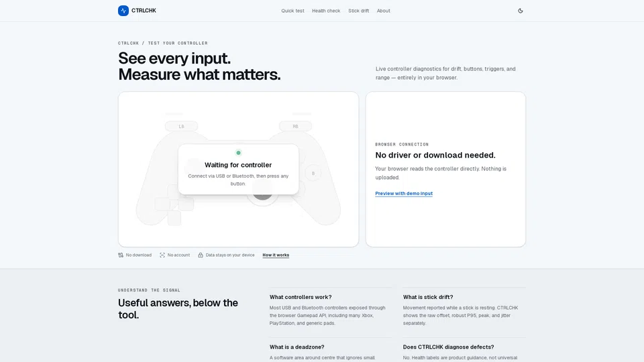Click the LB shoulder button on the controller
644x362 pixels.
point(181,127)
